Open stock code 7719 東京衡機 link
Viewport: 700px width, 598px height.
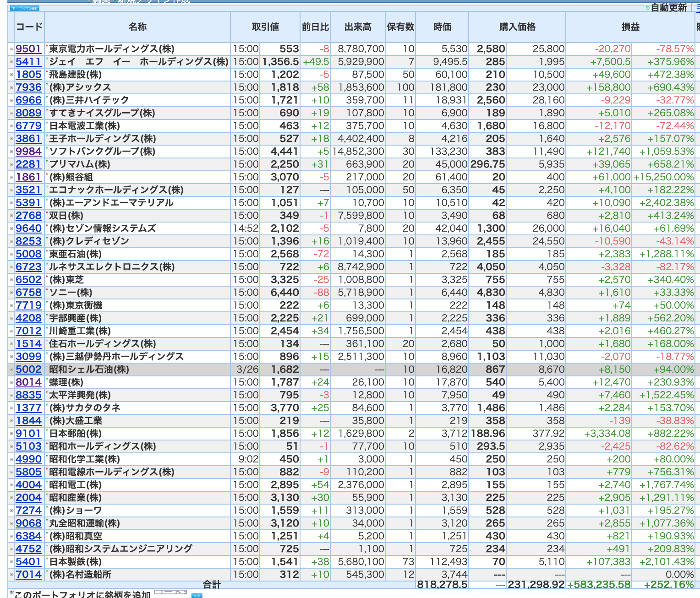tap(28, 305)
